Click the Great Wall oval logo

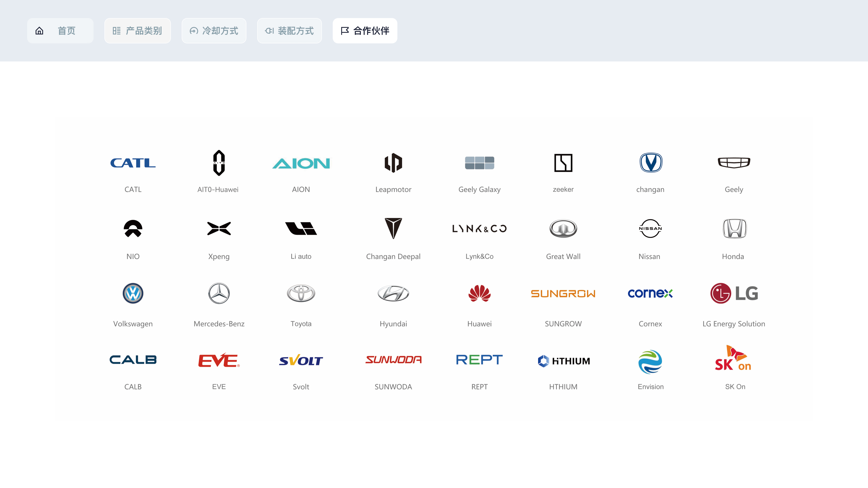563,229
